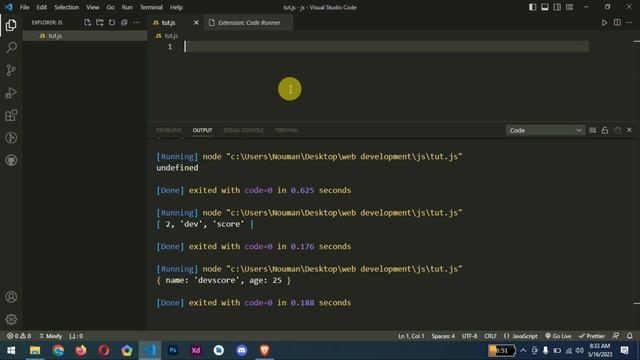Screen dimensions: 640x360
Task: Open the View menu
Action: tap(93, 7)
